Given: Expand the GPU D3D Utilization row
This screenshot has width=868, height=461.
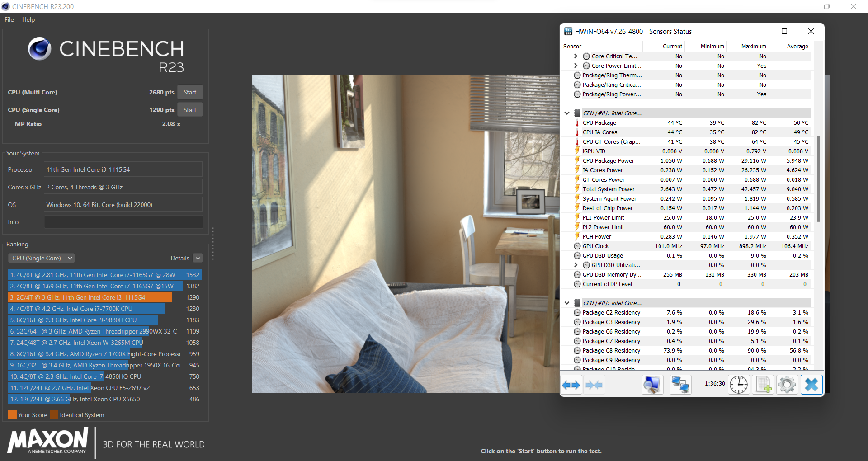Looking at the screenshot, I should [x=576, y=265].
